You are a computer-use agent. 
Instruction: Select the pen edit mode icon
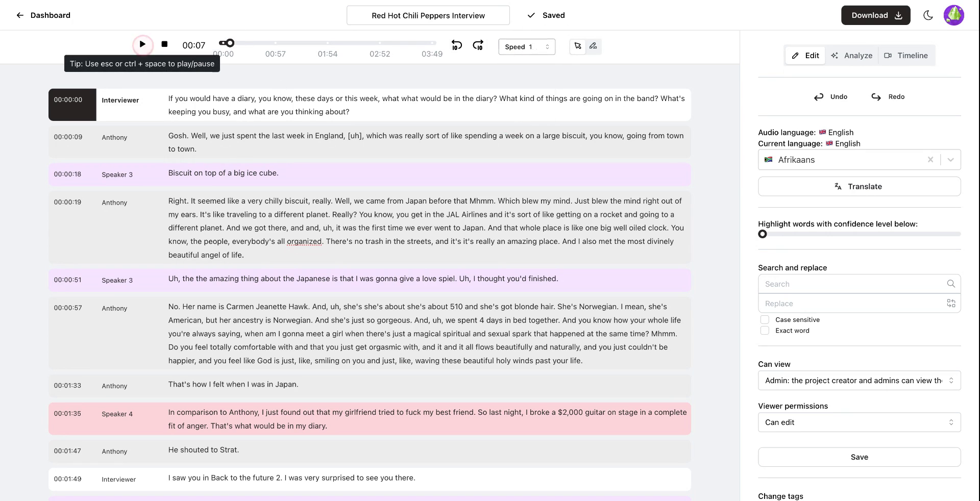(593, 46)
